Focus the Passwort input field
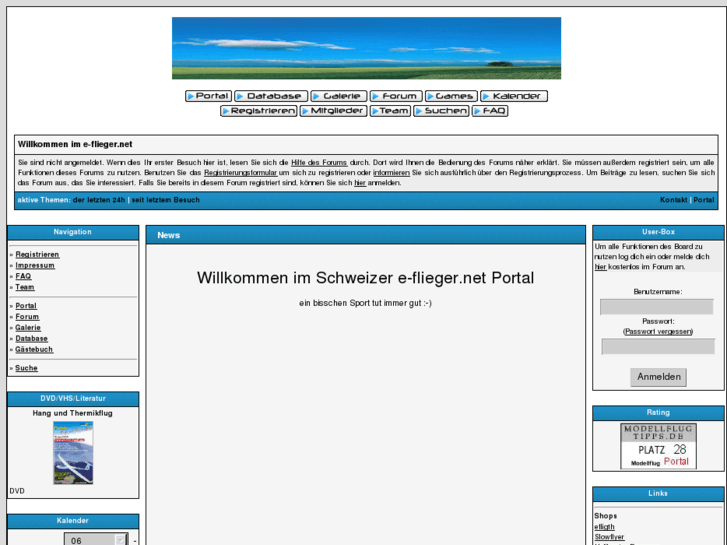The height and width of the screenshot is (545, 727). [658, 346]
